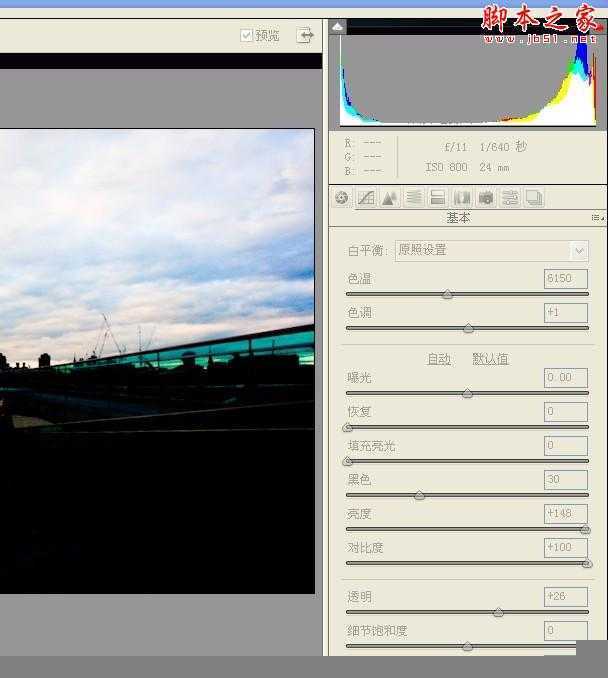Click the 细节饱和度 vibrance slider handle

[x=467, y=647]
